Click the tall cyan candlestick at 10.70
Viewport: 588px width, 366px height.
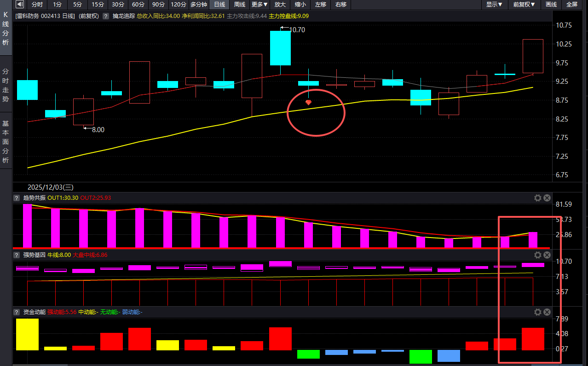point(280,48)
